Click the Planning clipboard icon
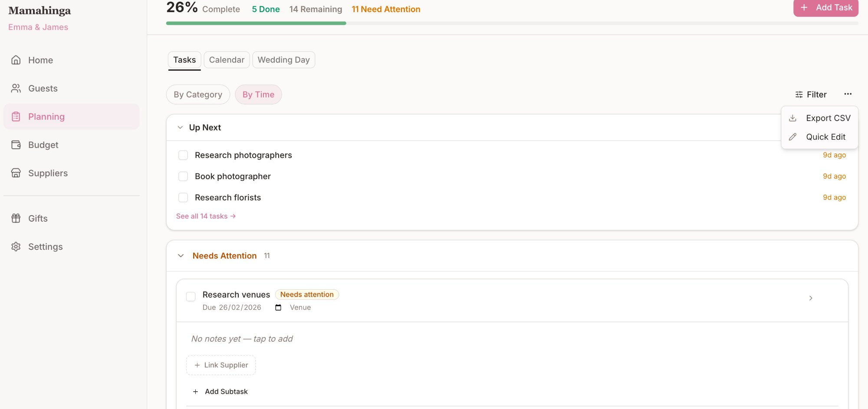The width and height of the screenshot is (868, 409). coord(16,116)
